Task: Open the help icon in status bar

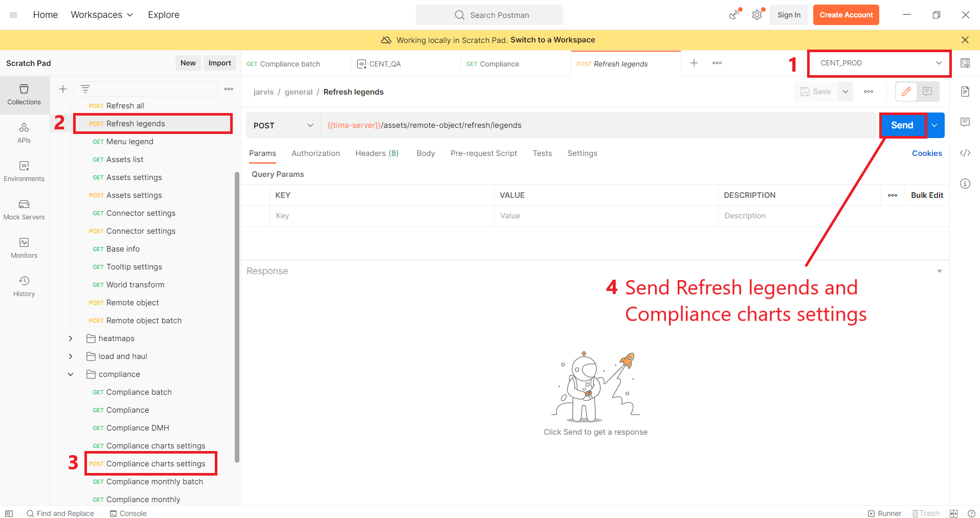Action: click(x=971, y=513)
